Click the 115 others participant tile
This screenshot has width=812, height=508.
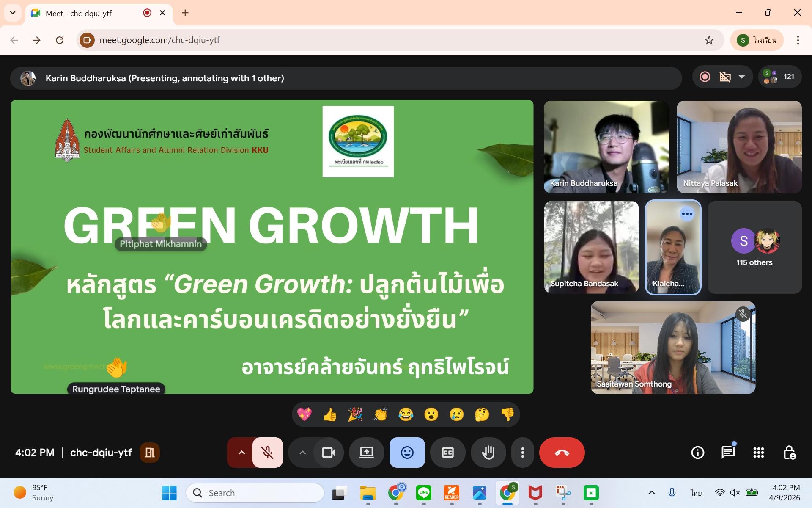(754, 248)
